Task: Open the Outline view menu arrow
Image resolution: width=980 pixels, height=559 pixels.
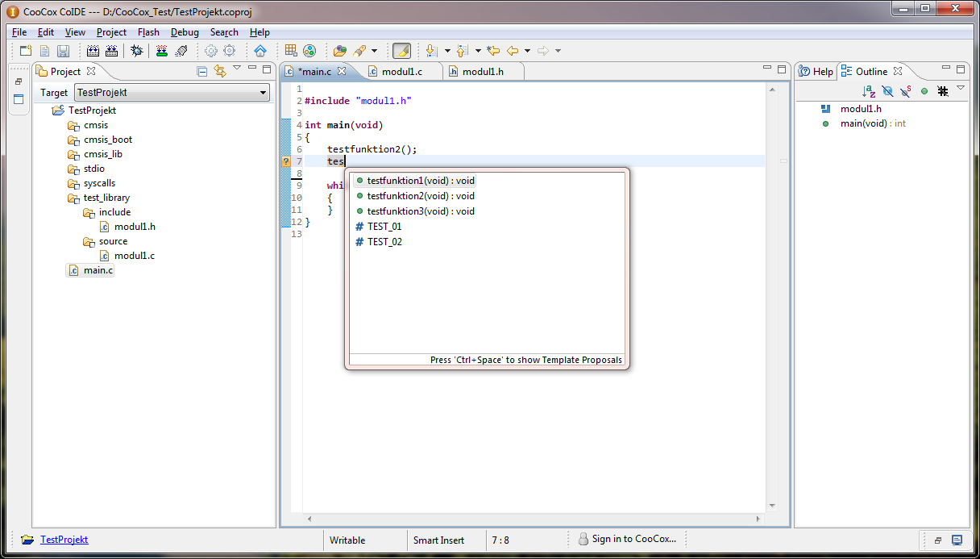Action: click(961, 89)
